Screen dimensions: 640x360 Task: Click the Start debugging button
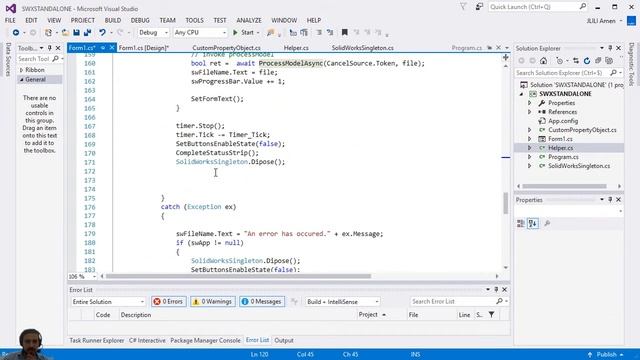click(243, 33)
